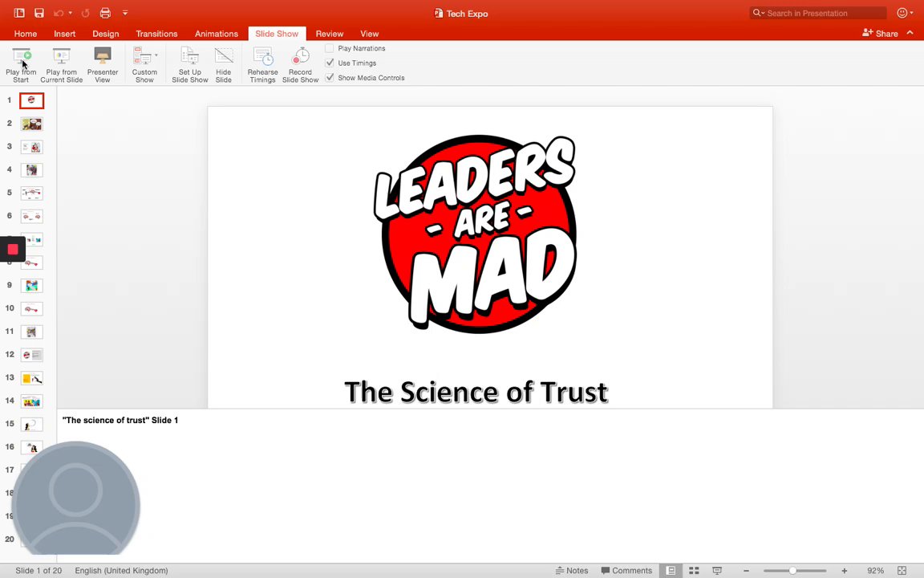Image resolution: width=924 pixels, height=578 pixels.
Task: Click Record Slide Show
Action: point(300,65)
